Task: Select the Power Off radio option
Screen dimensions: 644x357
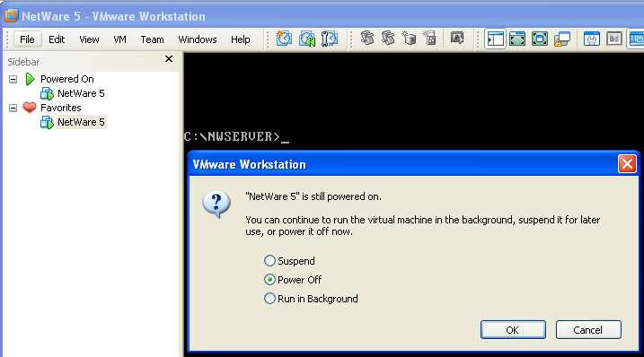Action: (269, 280)
